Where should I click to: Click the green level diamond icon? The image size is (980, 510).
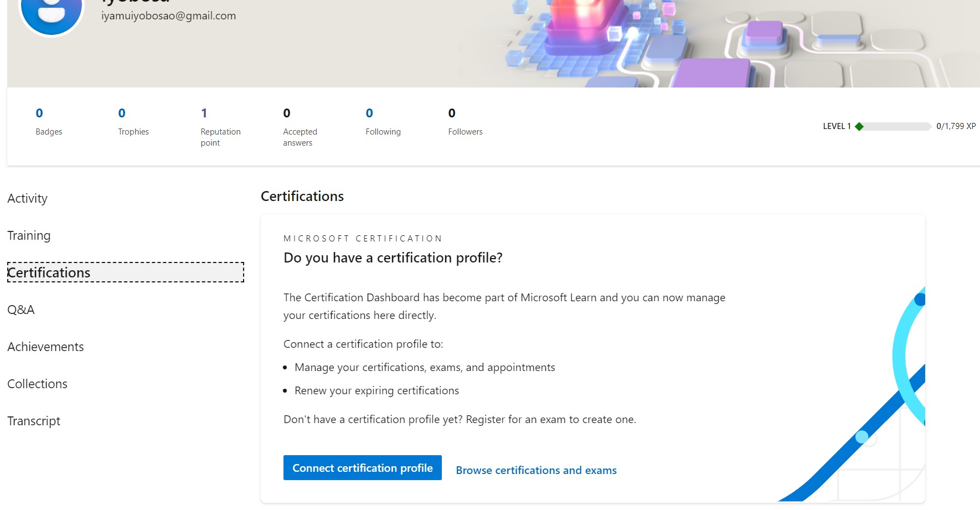click(859, 126)
